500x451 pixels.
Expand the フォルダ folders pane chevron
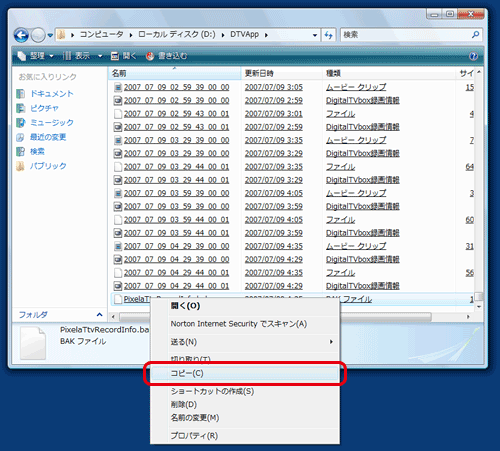pyautogui.click(x=99, y=314)
